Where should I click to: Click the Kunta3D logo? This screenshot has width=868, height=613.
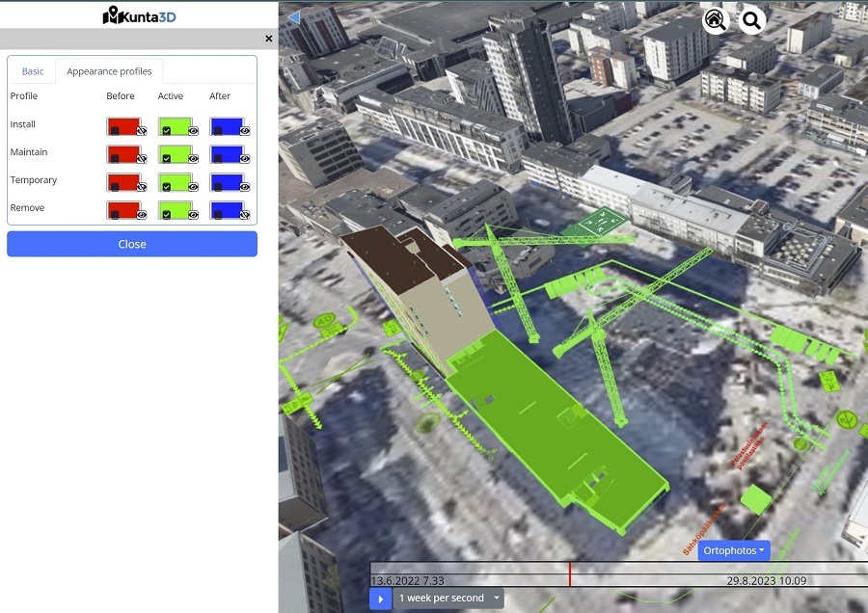click(x=140, y=14)
